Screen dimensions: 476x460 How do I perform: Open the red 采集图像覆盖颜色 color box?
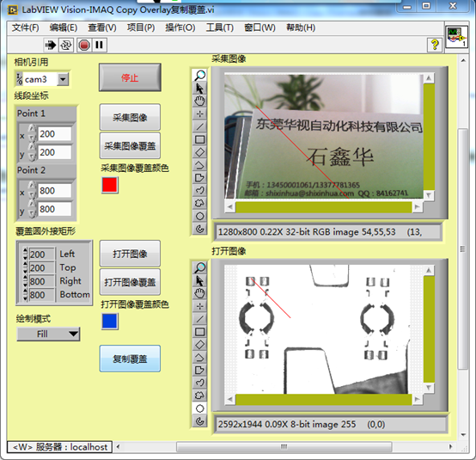(x=110, y=185)
